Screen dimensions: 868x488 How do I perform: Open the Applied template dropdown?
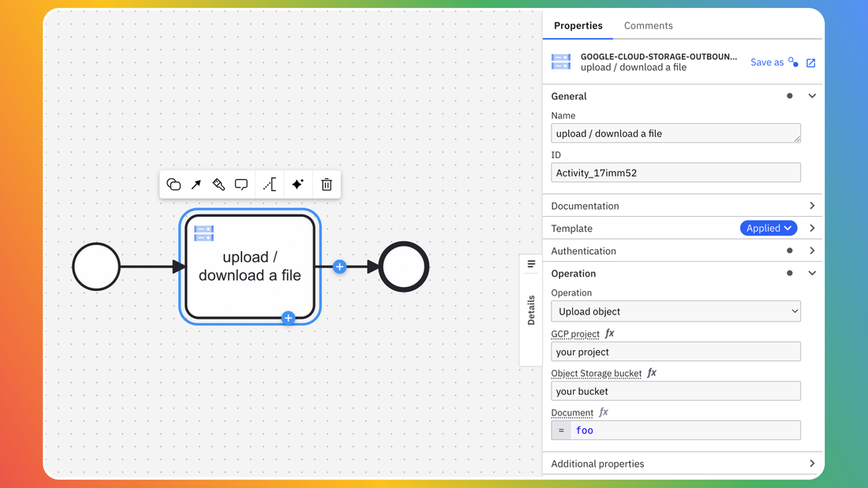pyautogui.click(x=769, y=228)
